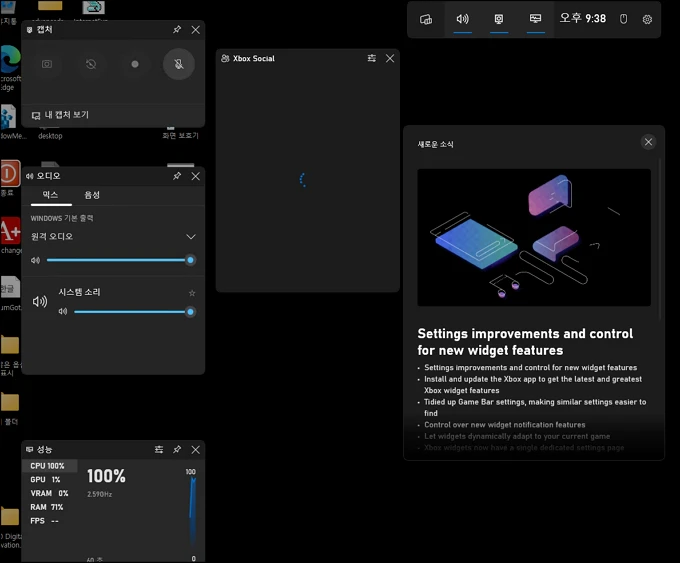Close the 오디오 audio widget

pos(196,176)
